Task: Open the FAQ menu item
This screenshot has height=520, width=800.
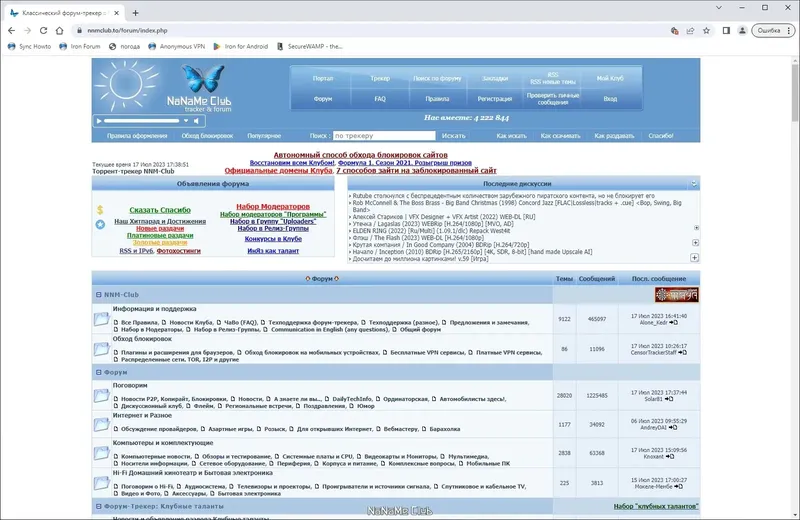Action: pos(380,98)
